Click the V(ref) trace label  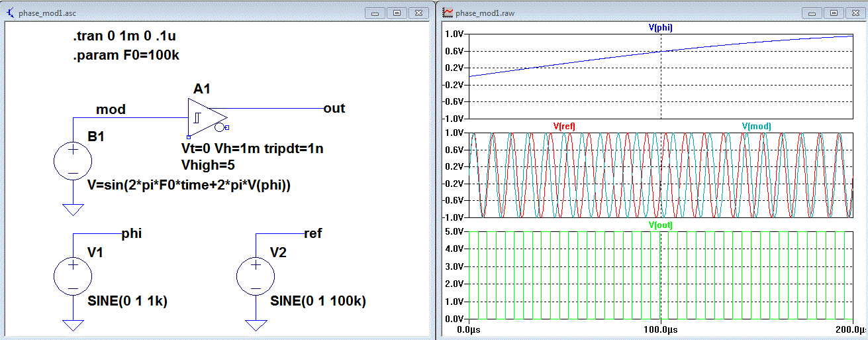[x=565, y=126]
